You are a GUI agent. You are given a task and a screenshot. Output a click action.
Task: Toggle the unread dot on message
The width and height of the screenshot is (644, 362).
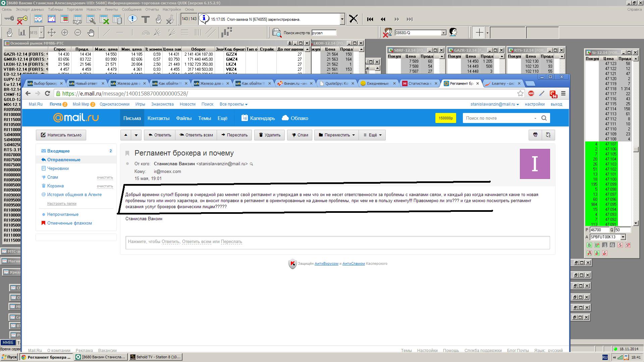[x=127, y=164]
